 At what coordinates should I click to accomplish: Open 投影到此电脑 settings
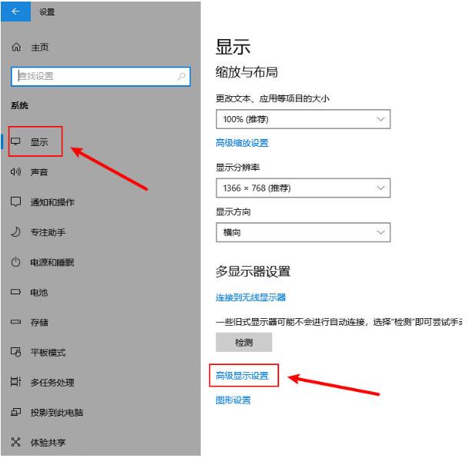pos(57,412)
